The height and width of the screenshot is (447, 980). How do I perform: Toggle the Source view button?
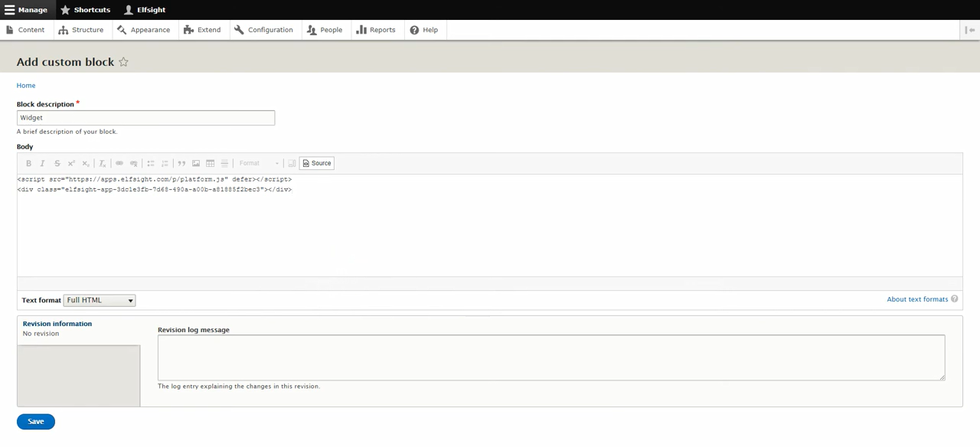pyautogui.click(x=317, y=163)
